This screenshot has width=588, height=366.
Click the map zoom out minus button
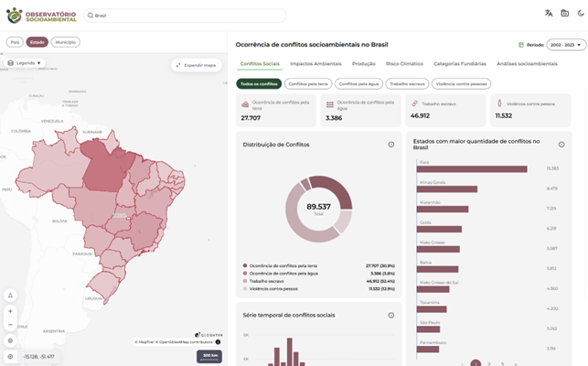click(x=10, y=325)
